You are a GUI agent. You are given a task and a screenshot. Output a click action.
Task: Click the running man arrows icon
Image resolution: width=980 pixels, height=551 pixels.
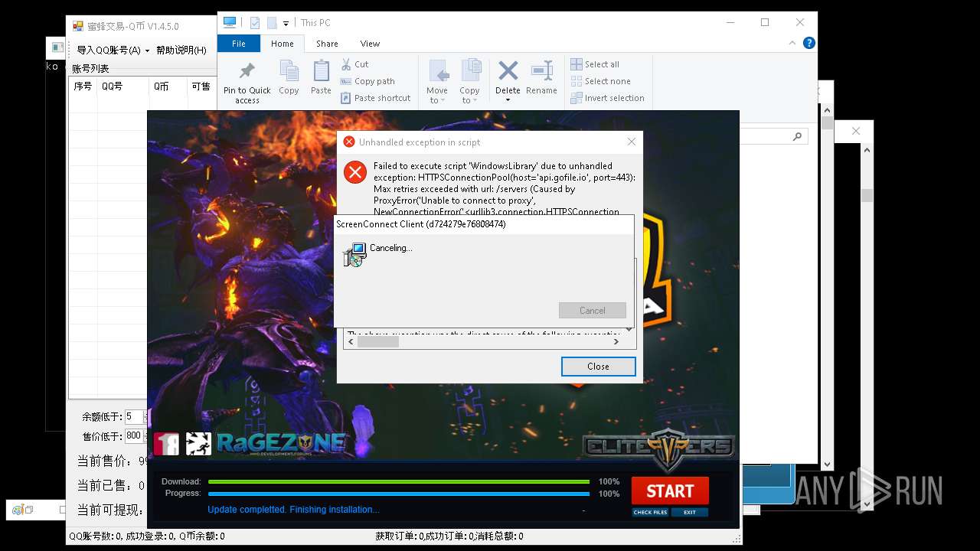[198, 444]
